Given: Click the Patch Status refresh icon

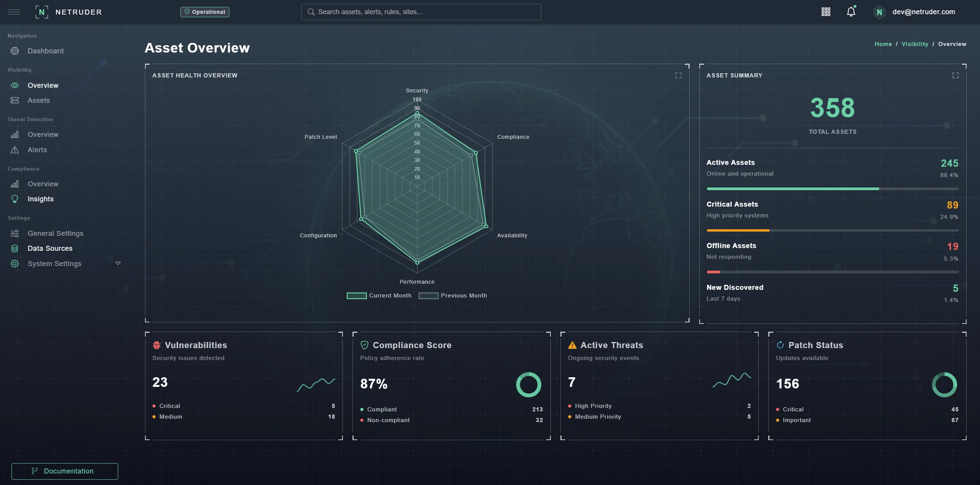Looking at the screenshot, I should coord(780,345).
